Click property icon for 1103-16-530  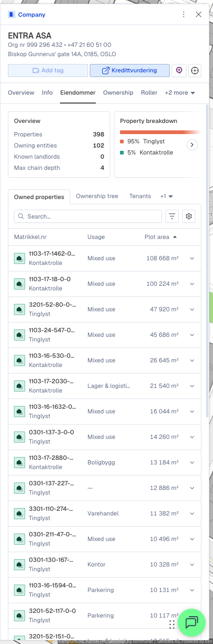coord(20,361)
